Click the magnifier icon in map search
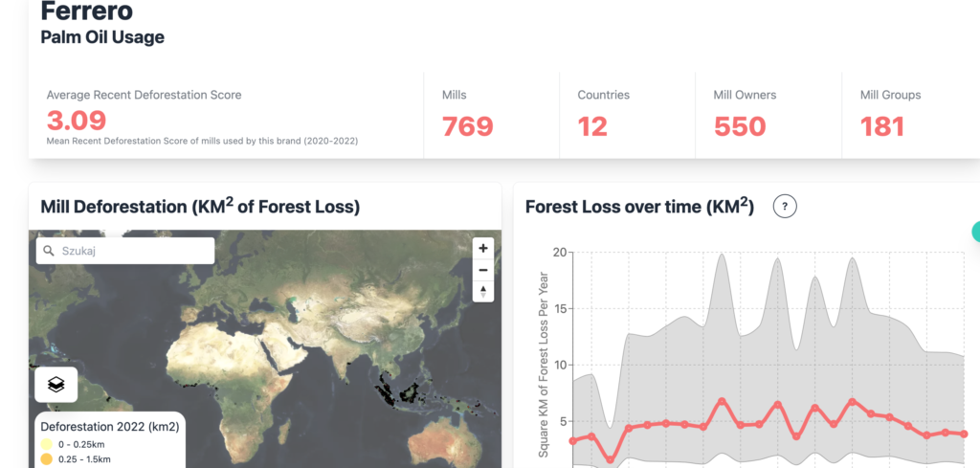Viewport: 980px width, 468px height. click(48, 251)
